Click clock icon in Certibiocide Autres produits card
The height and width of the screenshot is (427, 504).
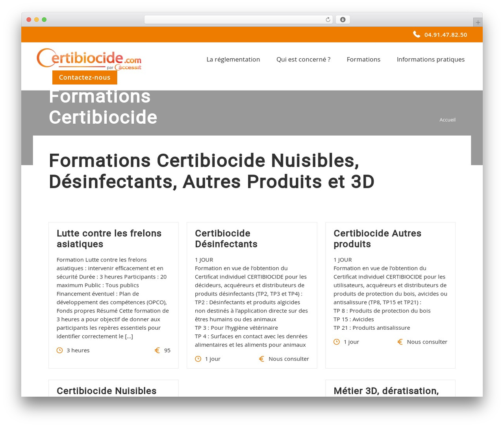tap(337, 342)
